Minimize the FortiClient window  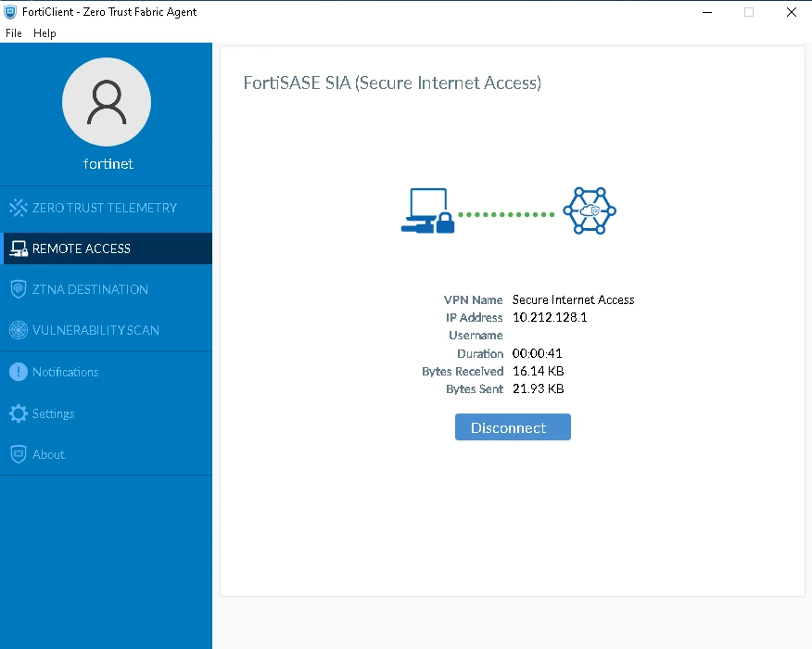pyautogui.click(x=707, y=12)
